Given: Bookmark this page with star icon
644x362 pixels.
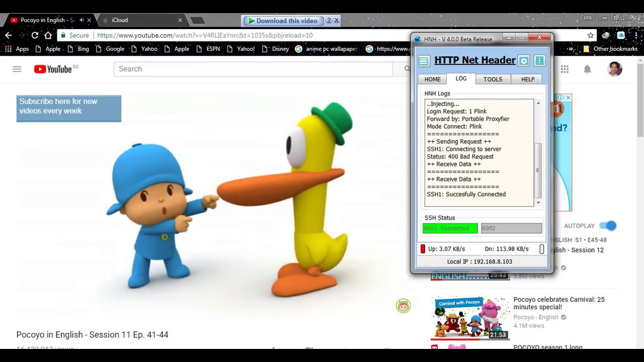Looking at the screenshot, I should pyautogui.click(x=591, y=35).
